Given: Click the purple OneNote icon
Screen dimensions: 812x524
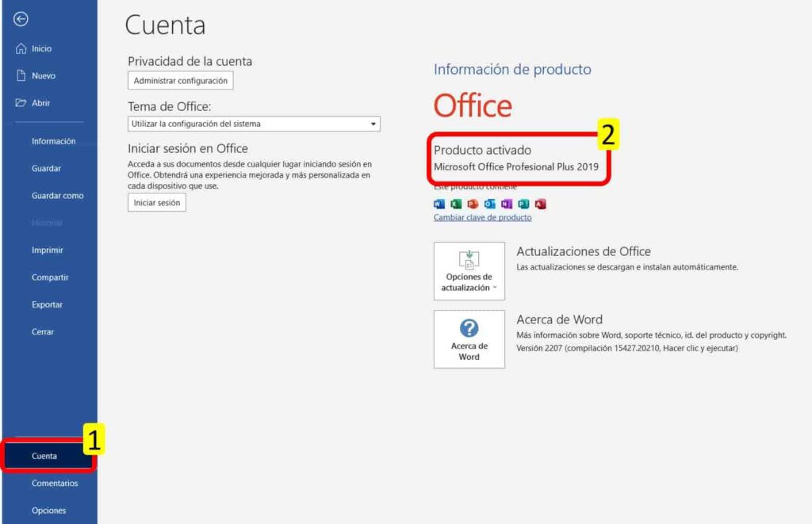Looking at the screenshot, I should click(507, 204).
